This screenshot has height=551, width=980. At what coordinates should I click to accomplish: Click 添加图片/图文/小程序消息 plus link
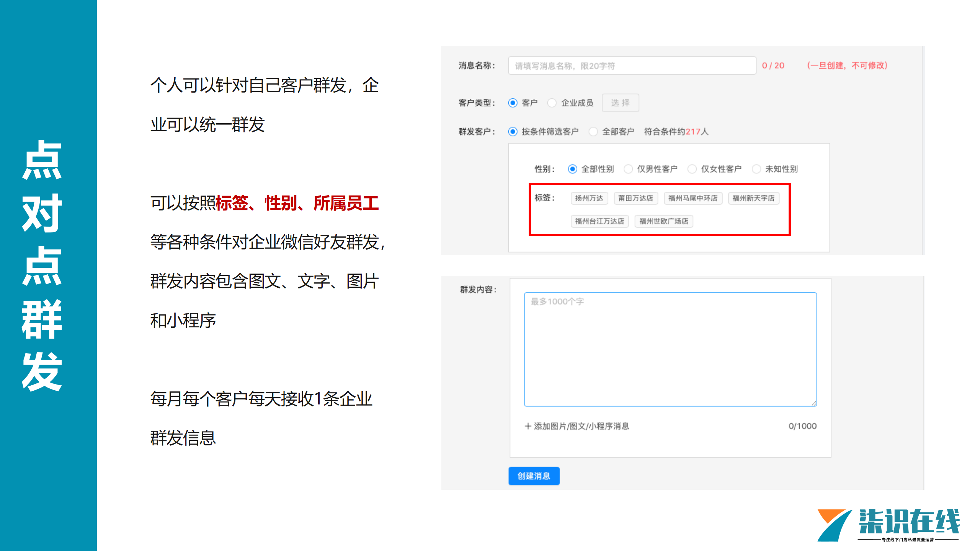[577, 426]
